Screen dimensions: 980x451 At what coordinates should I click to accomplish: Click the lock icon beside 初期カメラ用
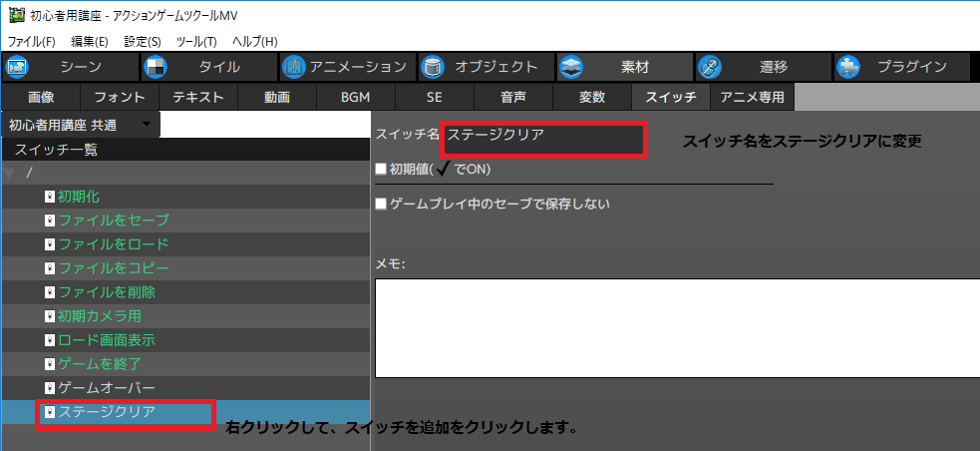pos(50,316)
